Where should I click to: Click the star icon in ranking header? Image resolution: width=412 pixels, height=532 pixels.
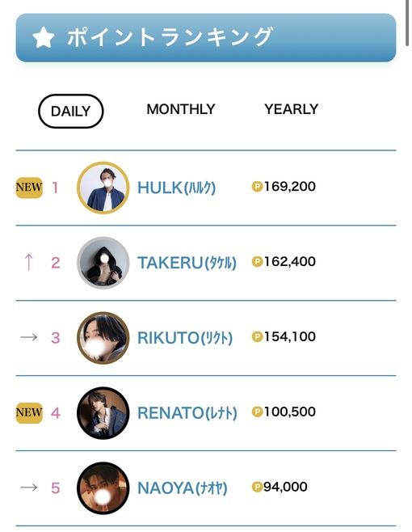pos(44,37)
